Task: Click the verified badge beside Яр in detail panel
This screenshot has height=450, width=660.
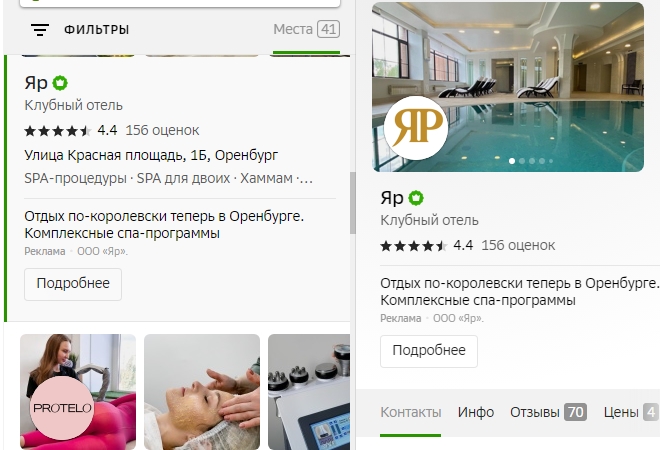Action: (416, 198)
